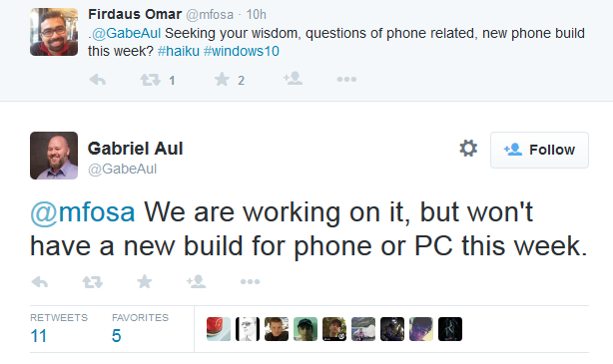Open more options under Gabriel Aul's tweet
The image size is (613, 364).
coord(251,281)
